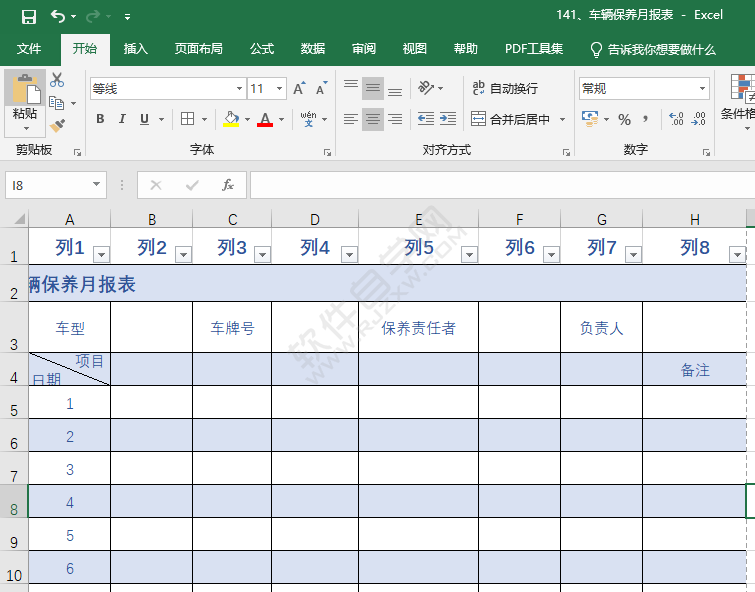Screen dimensions: 755x592
Task: Decrease decimal places
Action: point(698,119)
